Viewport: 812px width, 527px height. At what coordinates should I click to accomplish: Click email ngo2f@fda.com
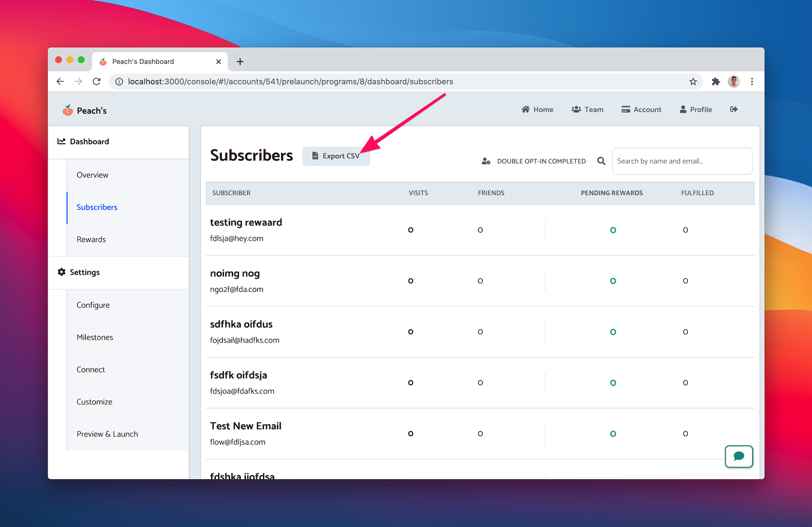pos(236,289)
